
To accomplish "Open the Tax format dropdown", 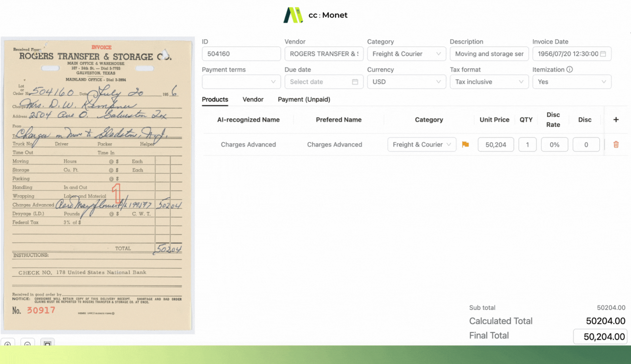I will tap(489, 82).
